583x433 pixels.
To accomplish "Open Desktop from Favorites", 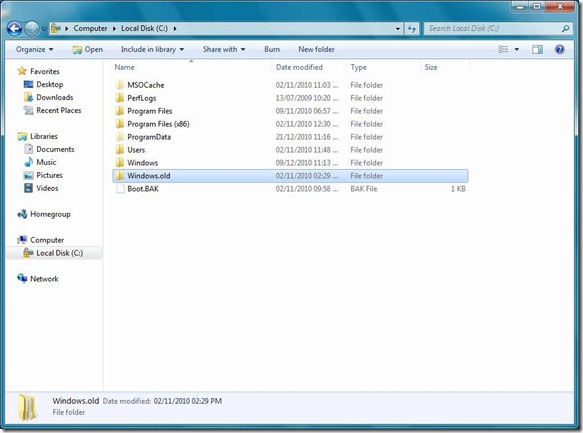I will (x=49, y=84).
